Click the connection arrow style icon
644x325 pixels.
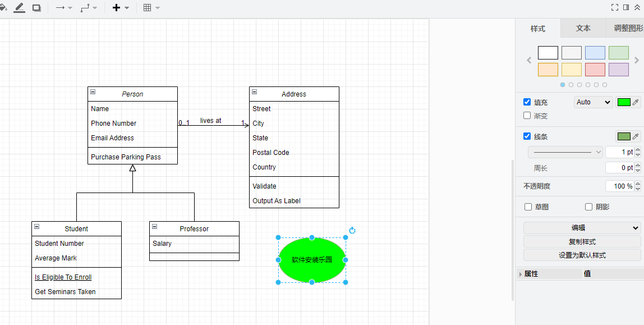pos(61,8)
